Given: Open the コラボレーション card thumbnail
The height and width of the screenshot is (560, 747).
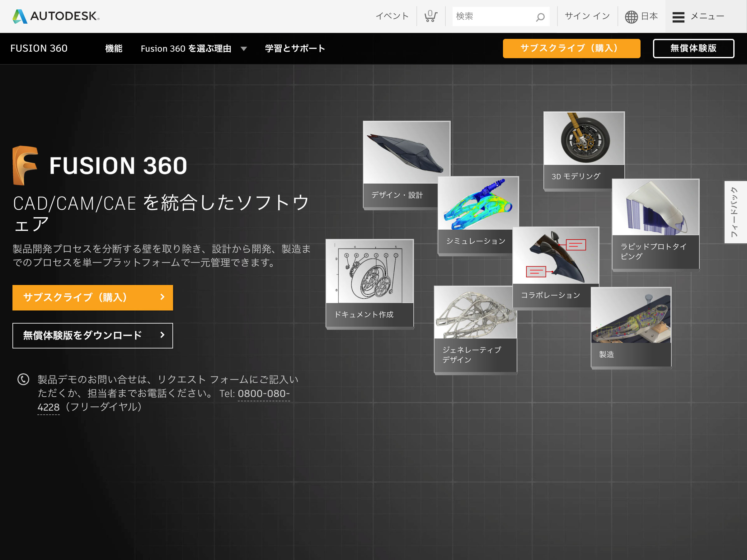Looking at the screenshot, I should (556, 255).
